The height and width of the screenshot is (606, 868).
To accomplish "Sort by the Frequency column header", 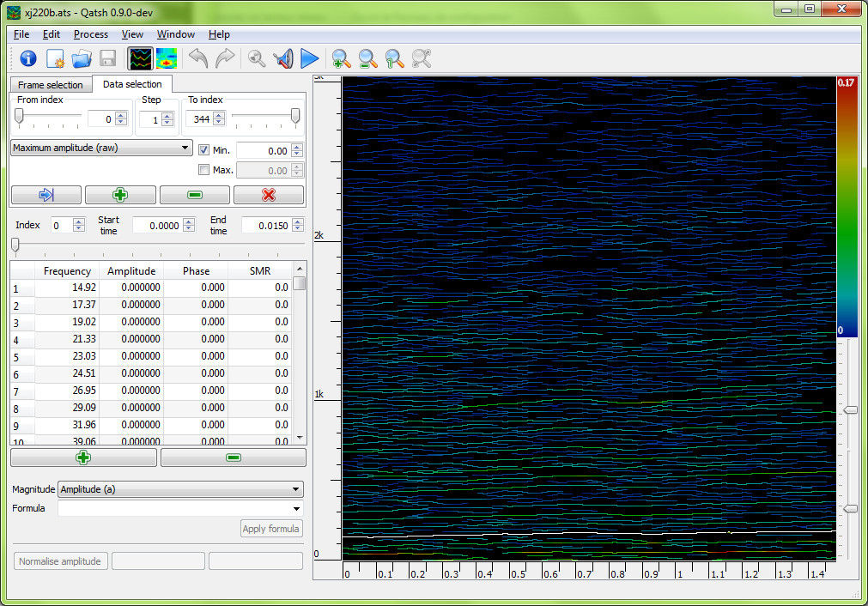I will [x=67, y=271].
